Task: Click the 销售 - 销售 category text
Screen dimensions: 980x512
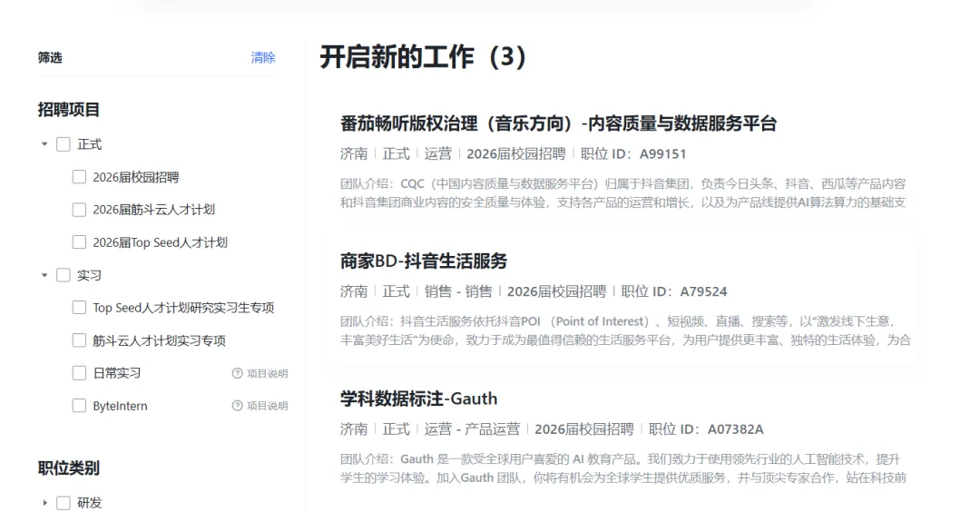Action: click(x=458, y=291)
